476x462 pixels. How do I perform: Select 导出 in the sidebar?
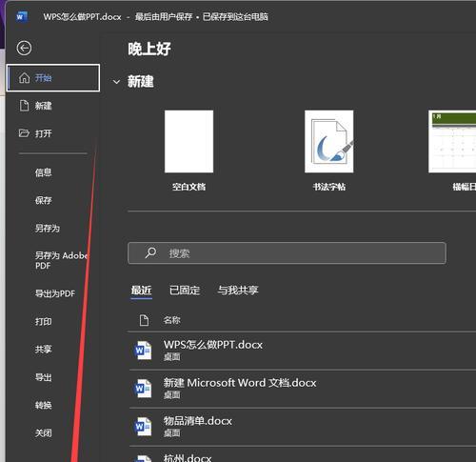pyautogui.click(x=43, y=377)
